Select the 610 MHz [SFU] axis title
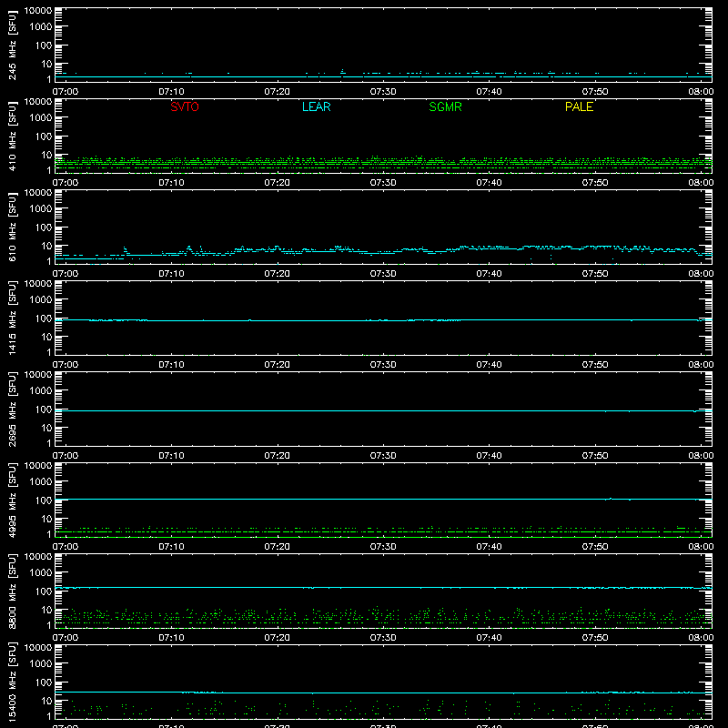728x728 pixels. [x=12, y=227]
